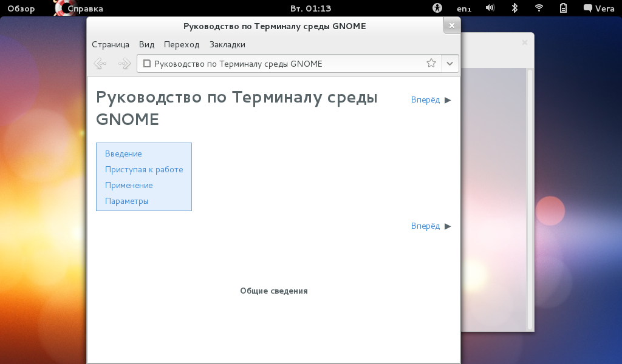Open the Страница menu

coord(111,44)
